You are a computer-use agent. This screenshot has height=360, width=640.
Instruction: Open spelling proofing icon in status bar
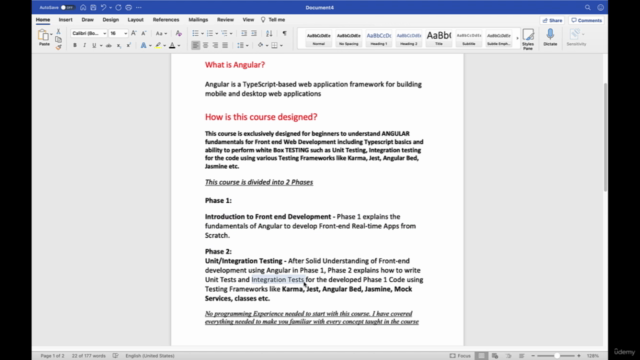pyautogui.click(x=116, y=356)
